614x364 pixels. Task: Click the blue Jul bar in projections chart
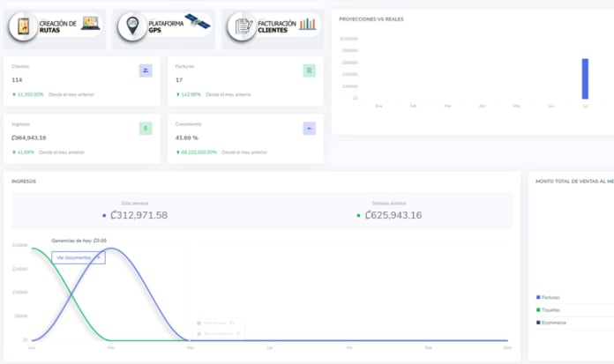click(584, 79)
